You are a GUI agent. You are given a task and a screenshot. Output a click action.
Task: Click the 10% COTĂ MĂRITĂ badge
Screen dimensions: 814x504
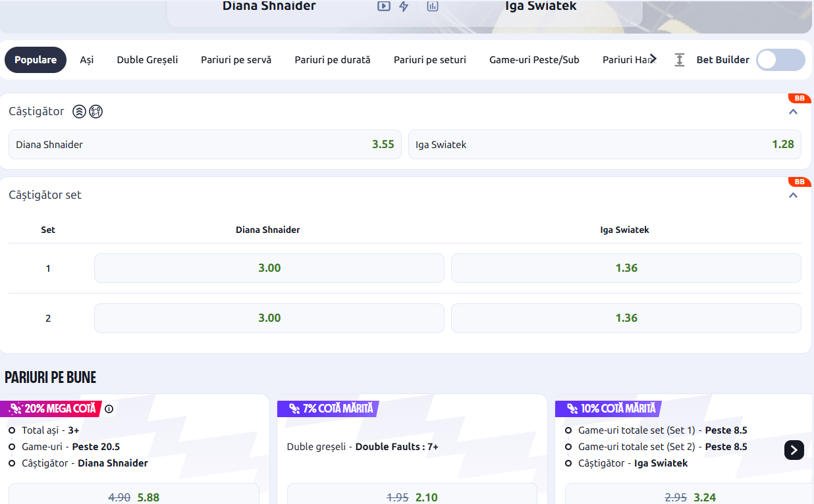(608, 409)
